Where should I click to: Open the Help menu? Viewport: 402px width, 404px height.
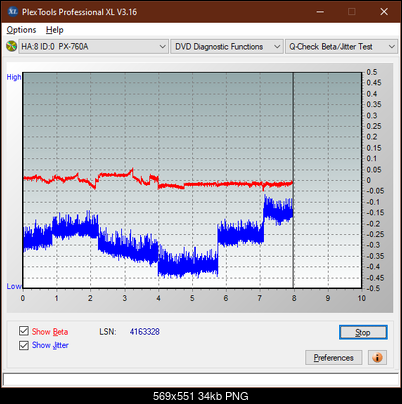[55, 30]
